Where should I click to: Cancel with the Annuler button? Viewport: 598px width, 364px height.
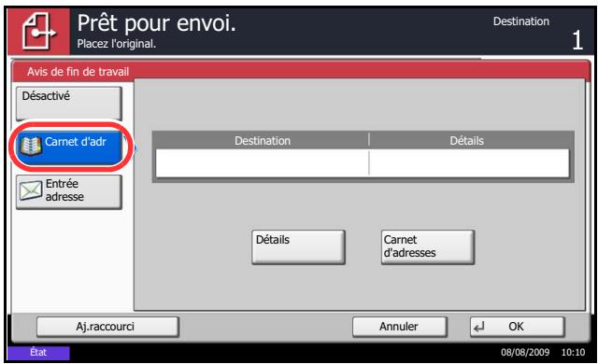point(400,327)
